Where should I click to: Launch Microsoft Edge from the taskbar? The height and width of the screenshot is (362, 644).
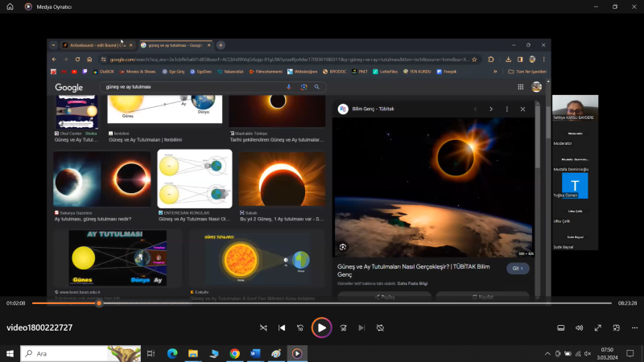click(172, 353)
